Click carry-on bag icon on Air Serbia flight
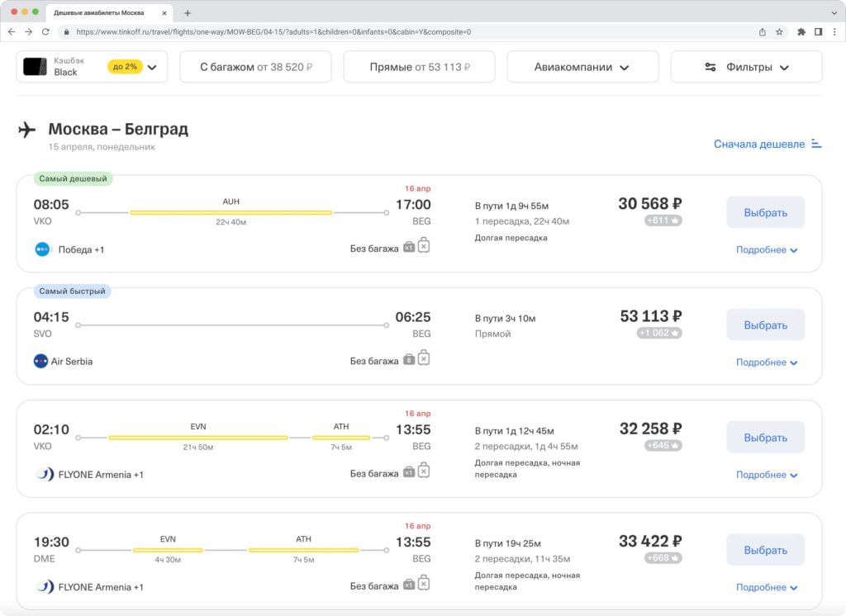The width and height of the screenshot is (846, 616). coord(409,359)
